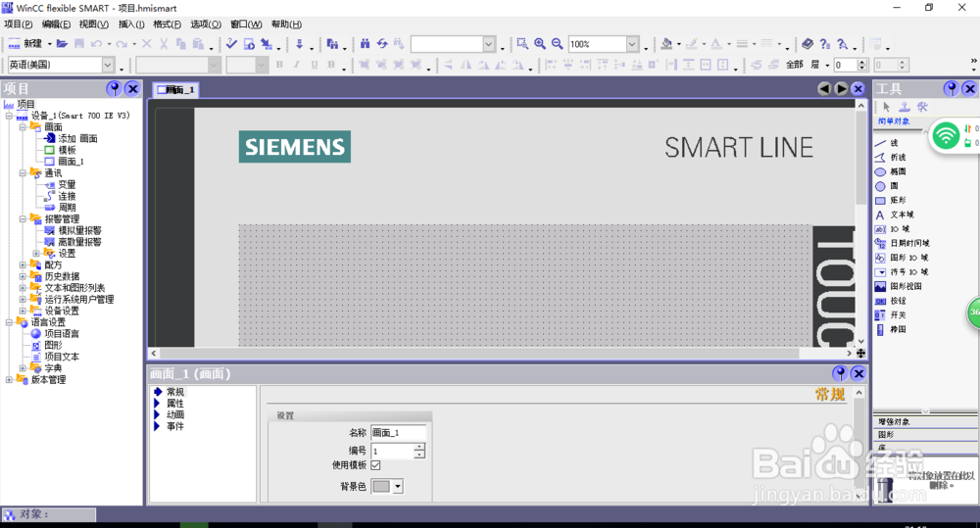Open the 编辑(E) menu
The height and width of the screenshot is (528, 980).
point(56,24)
